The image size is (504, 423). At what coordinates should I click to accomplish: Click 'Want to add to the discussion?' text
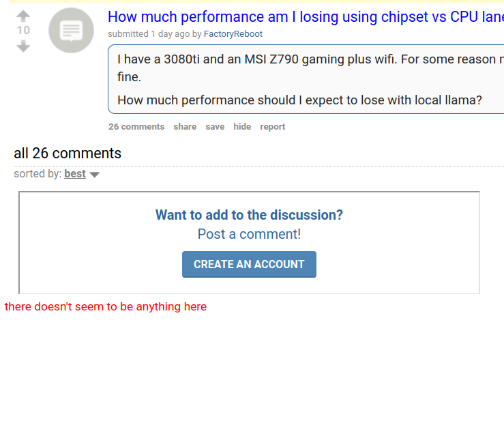coord(249,215)
